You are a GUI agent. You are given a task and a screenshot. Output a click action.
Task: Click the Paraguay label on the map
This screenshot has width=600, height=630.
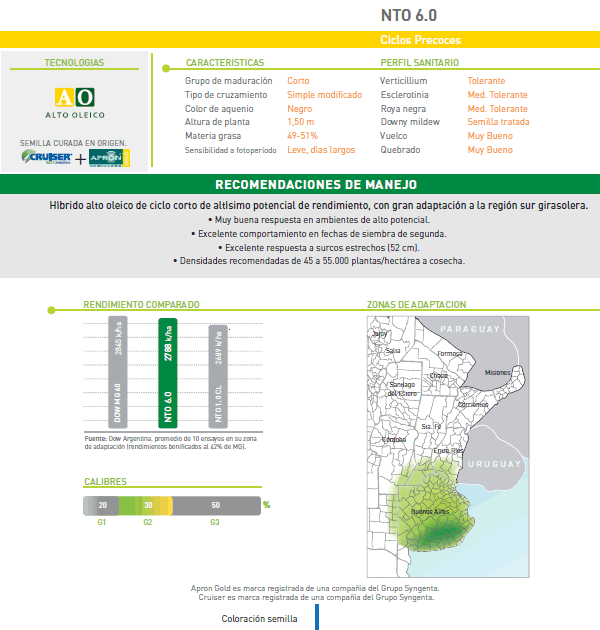point(475,329)
